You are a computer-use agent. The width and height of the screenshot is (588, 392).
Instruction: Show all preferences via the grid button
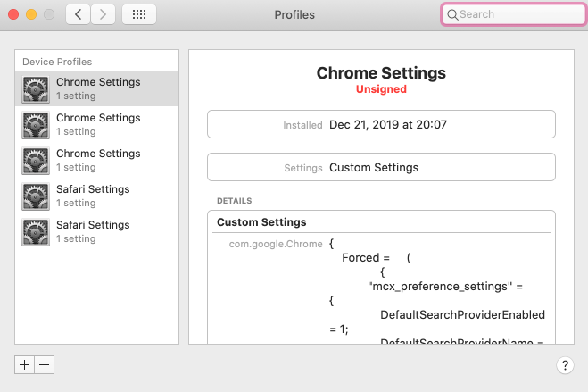point(139,14)
